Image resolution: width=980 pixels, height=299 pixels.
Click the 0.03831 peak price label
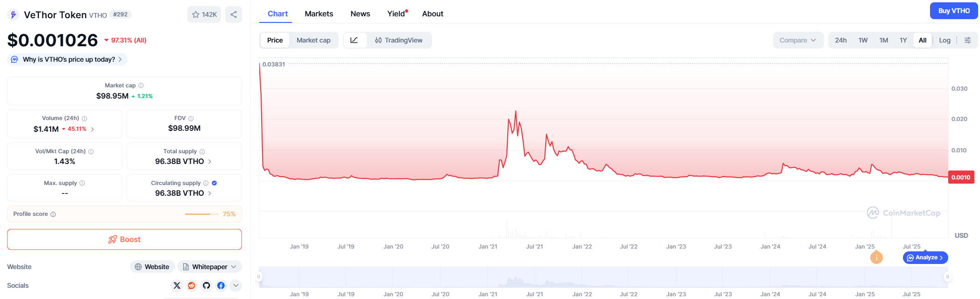tap(274, 64)
